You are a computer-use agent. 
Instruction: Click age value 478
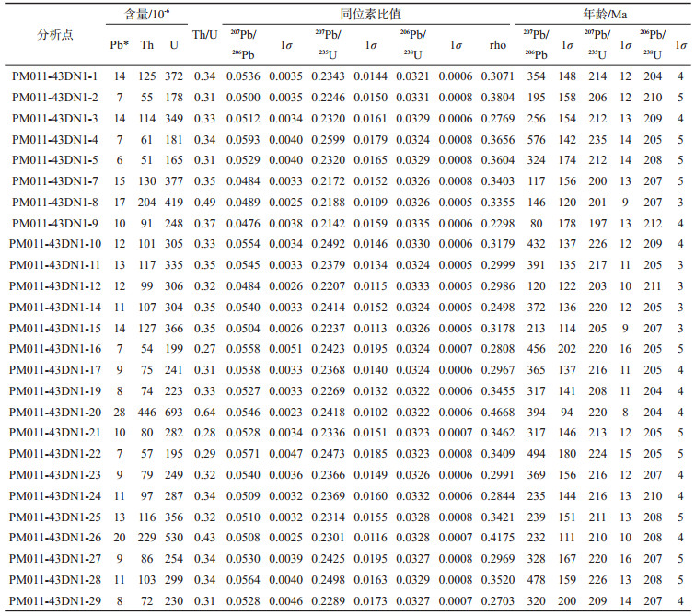point(537,580)
